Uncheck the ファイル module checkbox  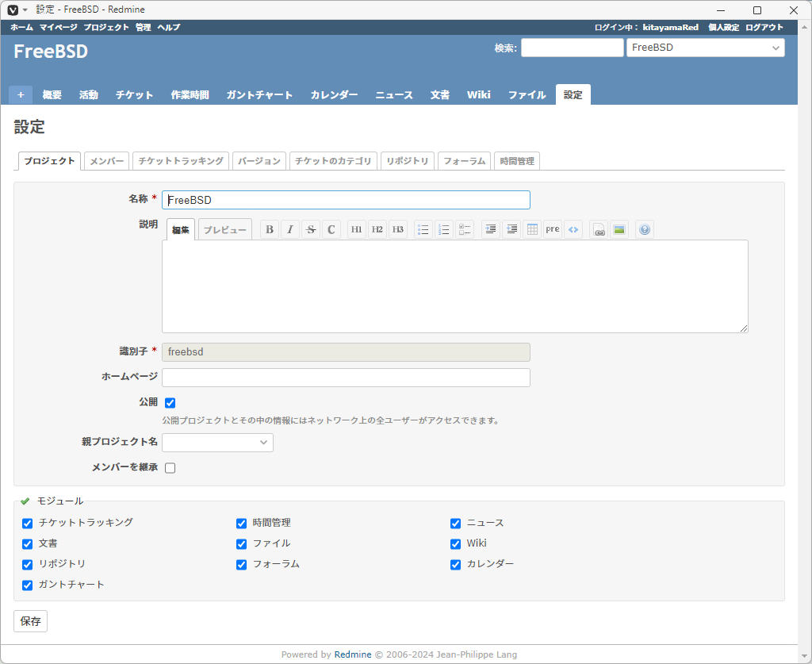241,544
